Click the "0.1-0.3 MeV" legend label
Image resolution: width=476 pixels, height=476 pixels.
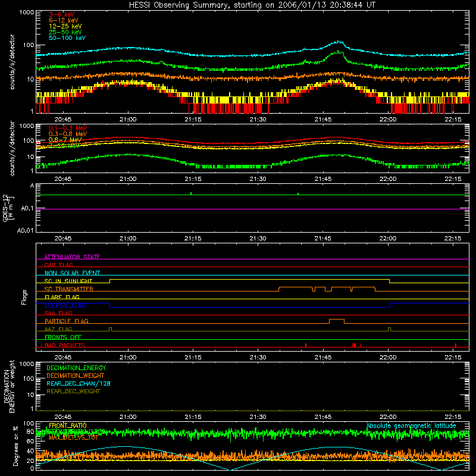point(68,128)
